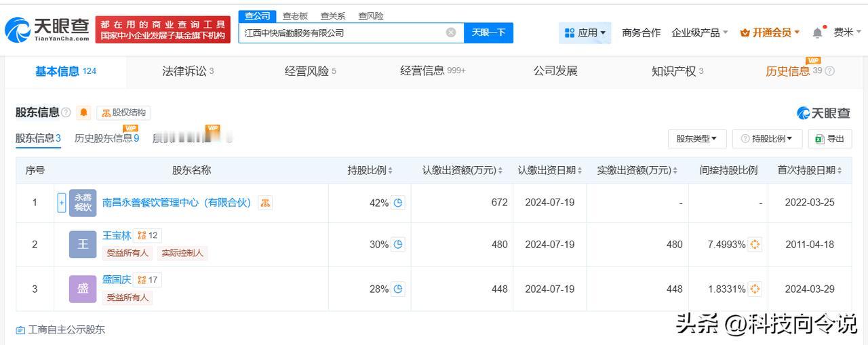Viewport: 868px width, 345px height.
Task: Click the 王 avatar for 王宝林
Action: tap(83, 245)
